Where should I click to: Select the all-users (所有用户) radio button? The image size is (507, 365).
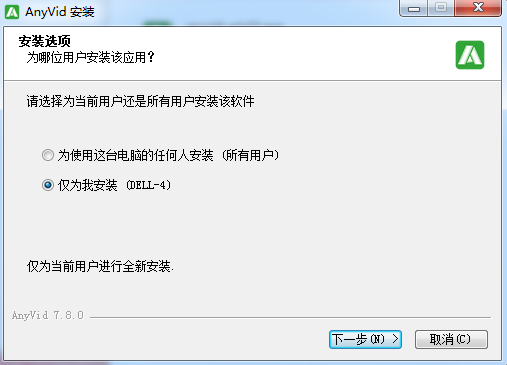48,155
